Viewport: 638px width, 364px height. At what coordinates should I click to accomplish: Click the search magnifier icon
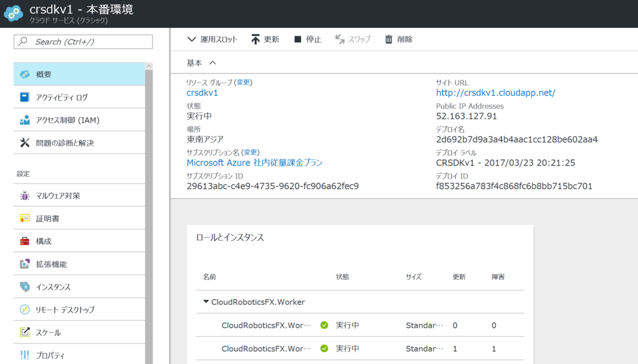pos(23,42)
